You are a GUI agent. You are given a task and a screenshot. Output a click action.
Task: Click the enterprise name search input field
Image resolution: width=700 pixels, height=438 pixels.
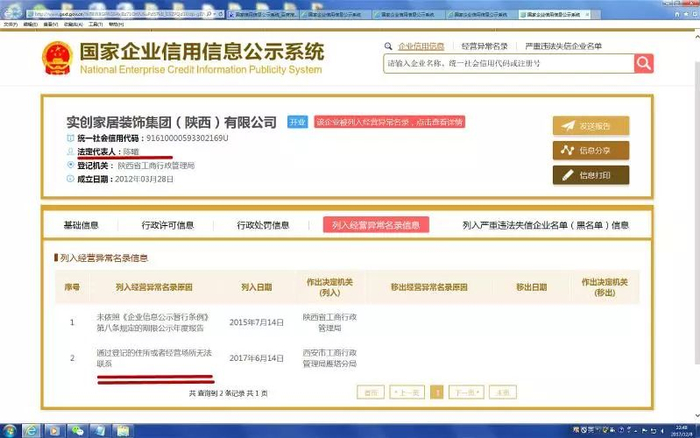click(x=508, y=63)
